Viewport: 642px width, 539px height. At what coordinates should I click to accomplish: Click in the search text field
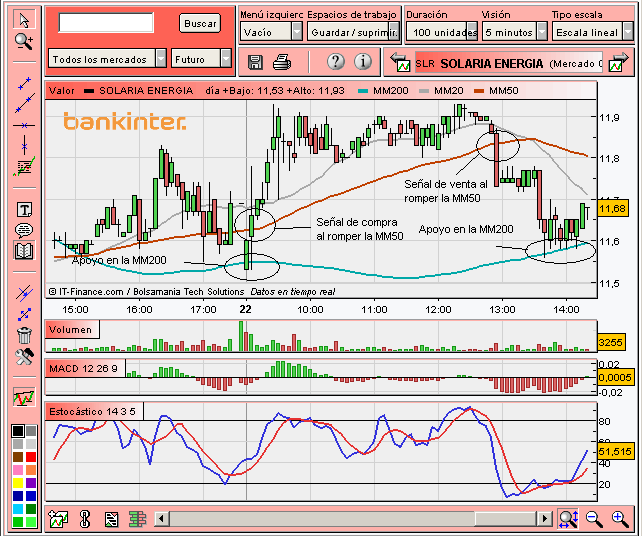coord(106,23)
